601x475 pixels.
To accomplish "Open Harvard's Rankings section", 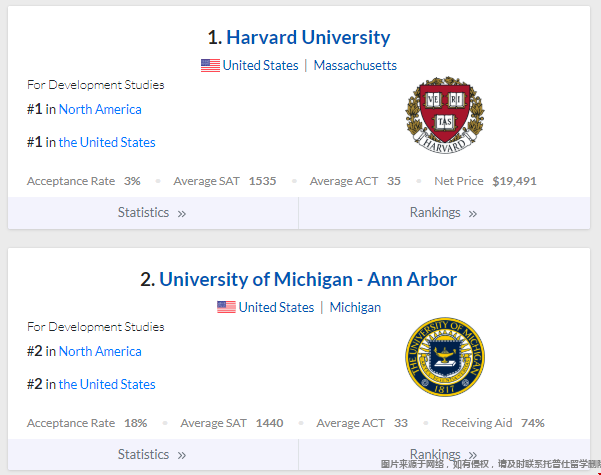I will point(444,213).
